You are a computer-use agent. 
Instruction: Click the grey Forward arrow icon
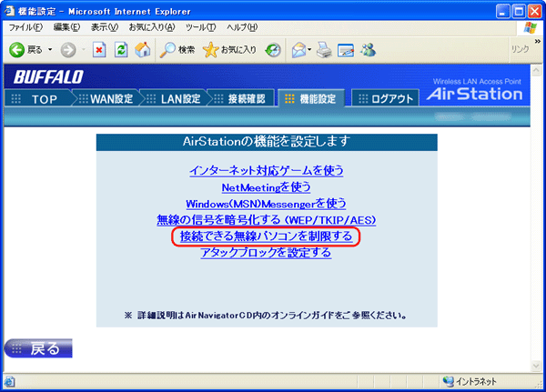click(68, 50)
